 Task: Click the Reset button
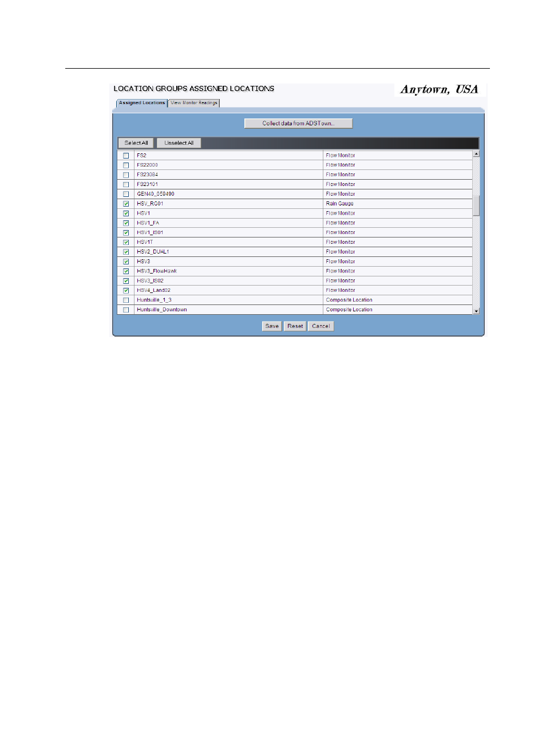tap(295, 326)
